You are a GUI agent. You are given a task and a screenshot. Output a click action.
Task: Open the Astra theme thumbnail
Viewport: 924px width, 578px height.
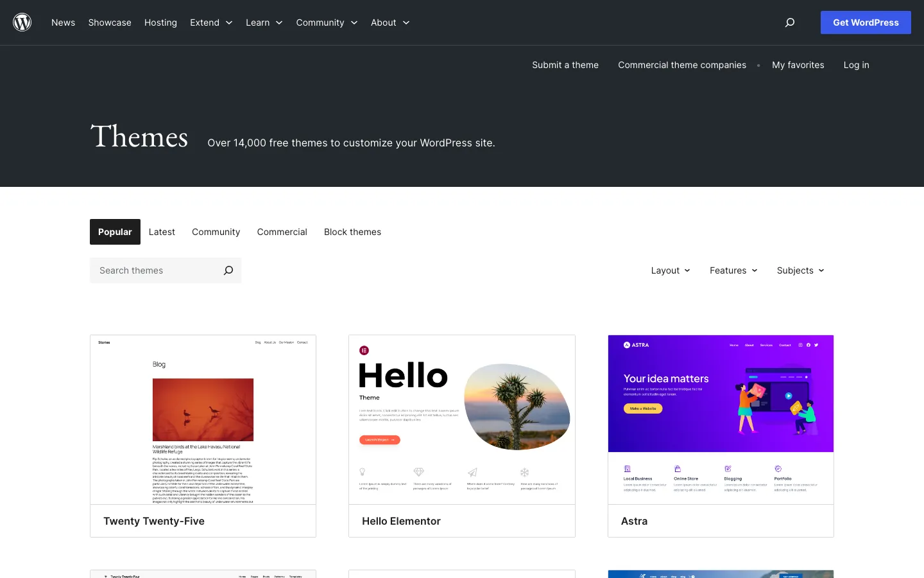tap(721, 419)
